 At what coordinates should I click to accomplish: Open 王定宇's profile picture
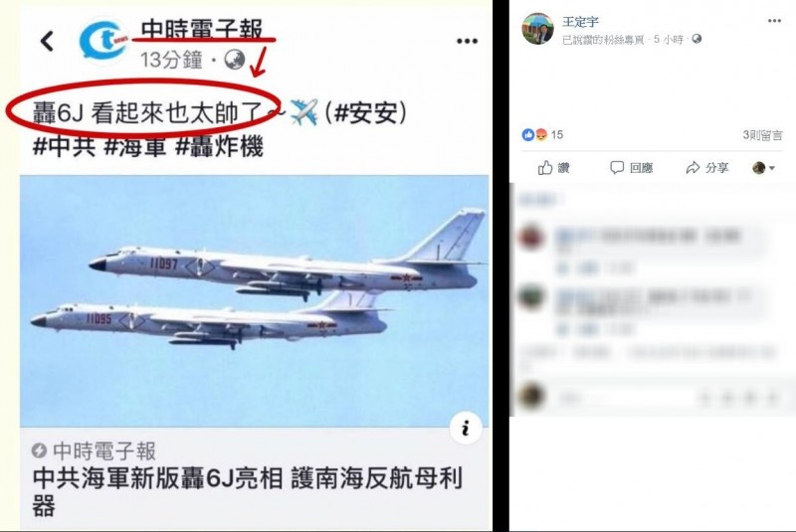tap(537, 29)
